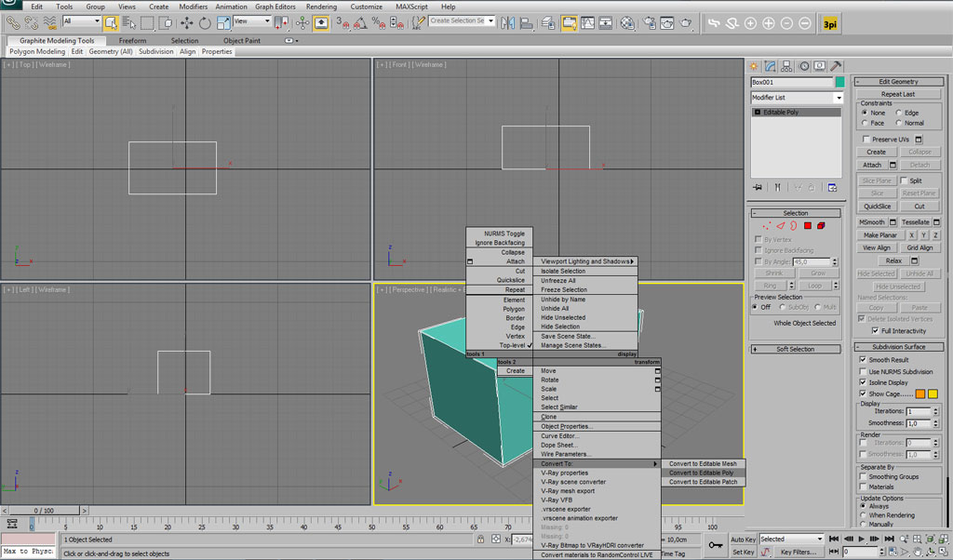Viewport: 953px width, 560px height.
Task: Open Select by Name dialog
Action: [128, 23]
